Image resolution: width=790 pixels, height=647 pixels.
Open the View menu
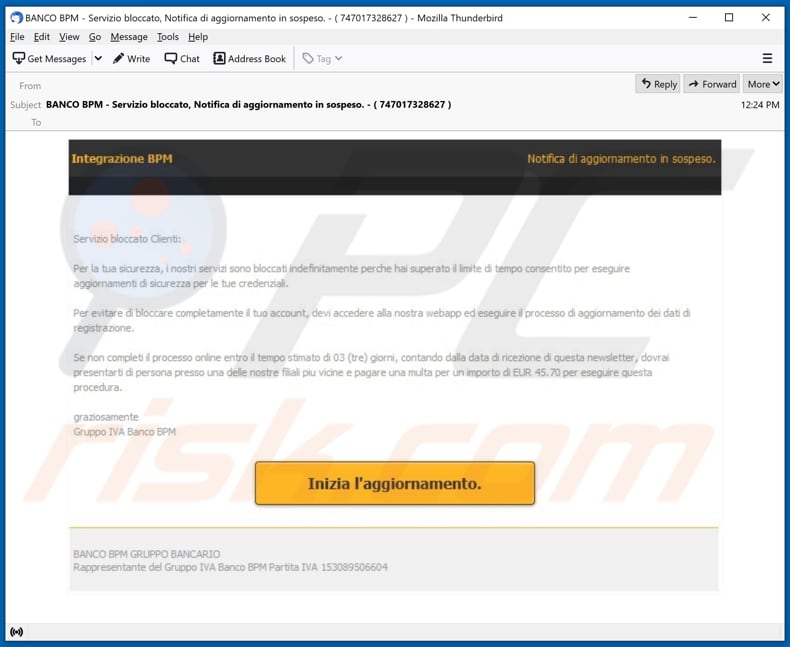coord(69,37)
